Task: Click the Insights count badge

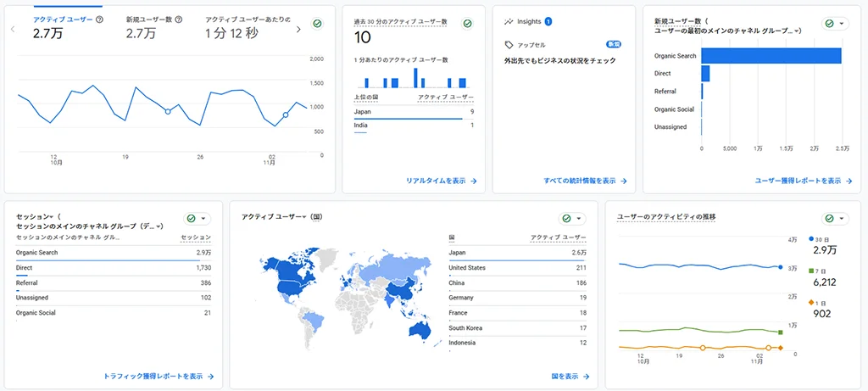Action: click(x=548, y=21)
